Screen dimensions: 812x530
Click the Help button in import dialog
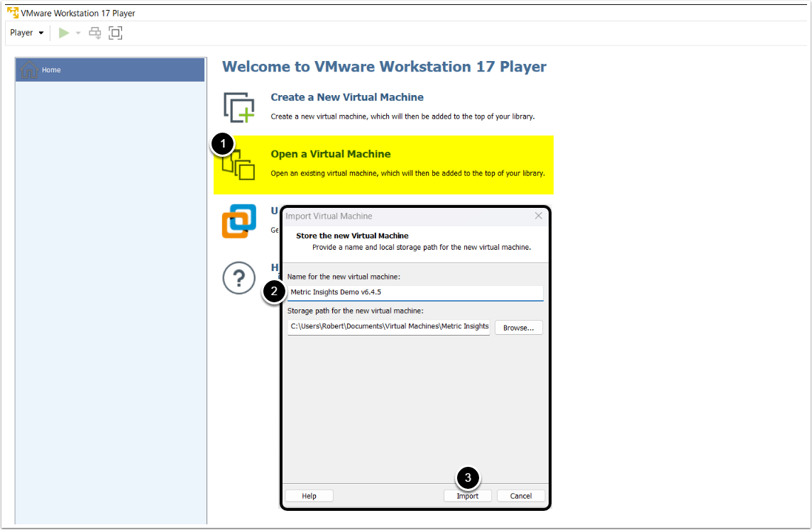click(309, 496)
